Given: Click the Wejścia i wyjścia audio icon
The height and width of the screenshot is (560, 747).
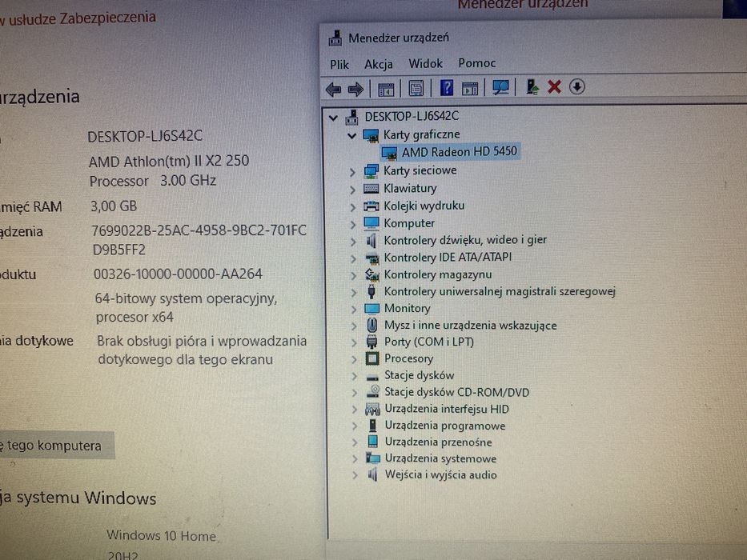Looking at the screenshot, I should 373,474.
